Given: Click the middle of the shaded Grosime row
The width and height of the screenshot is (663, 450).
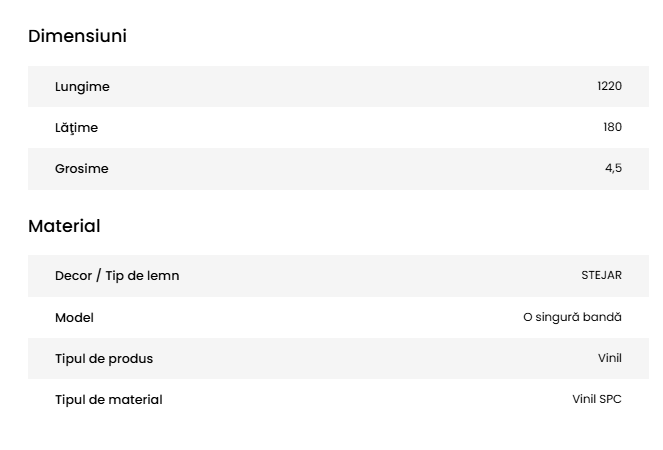Looking at the screenshot, I should coord(338,169).
